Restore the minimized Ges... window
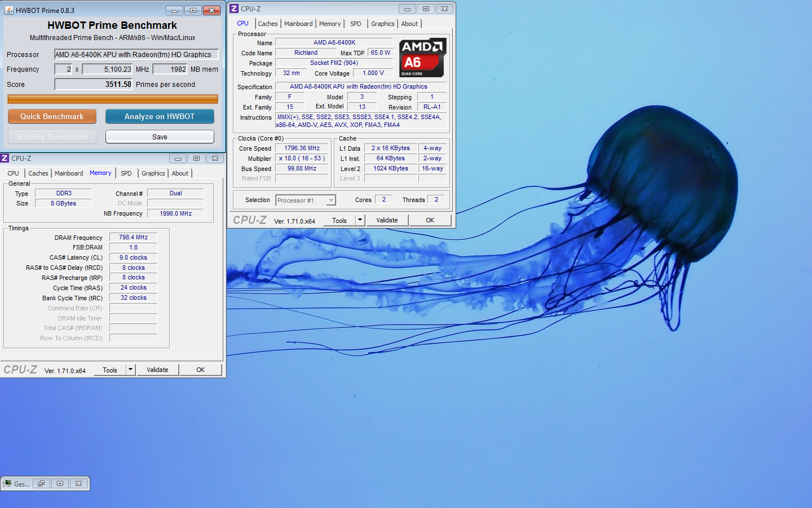812x508 pixels. 41,484
